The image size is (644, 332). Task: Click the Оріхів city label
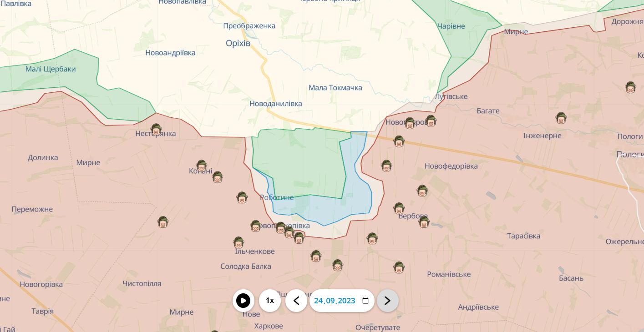(x=238, y=43)
